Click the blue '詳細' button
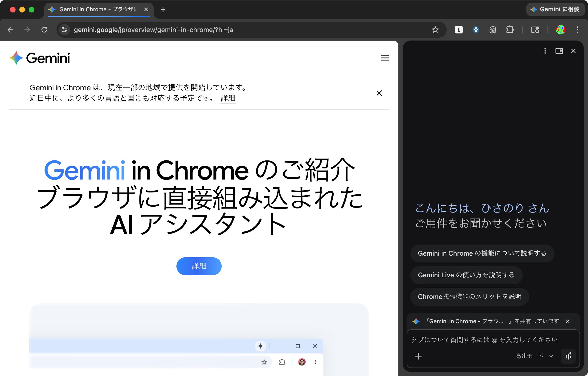Screen dimensions: 588x376 [199, 266]
